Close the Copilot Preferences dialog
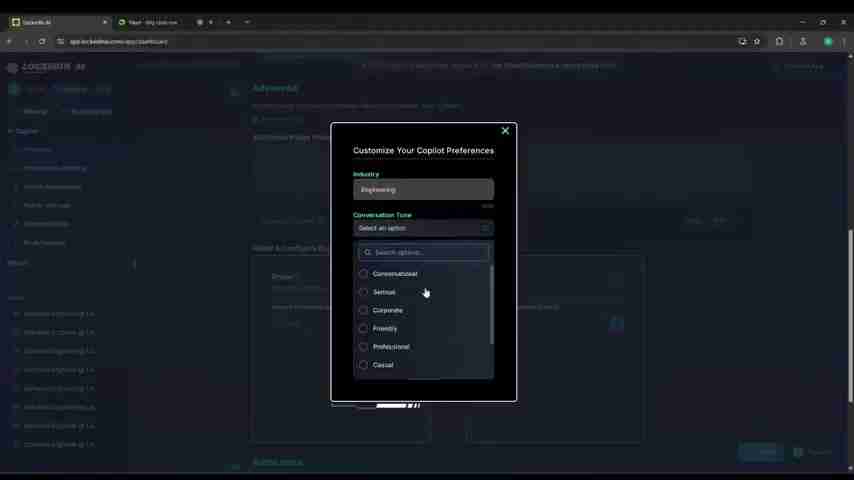 [x=505, y=131]
